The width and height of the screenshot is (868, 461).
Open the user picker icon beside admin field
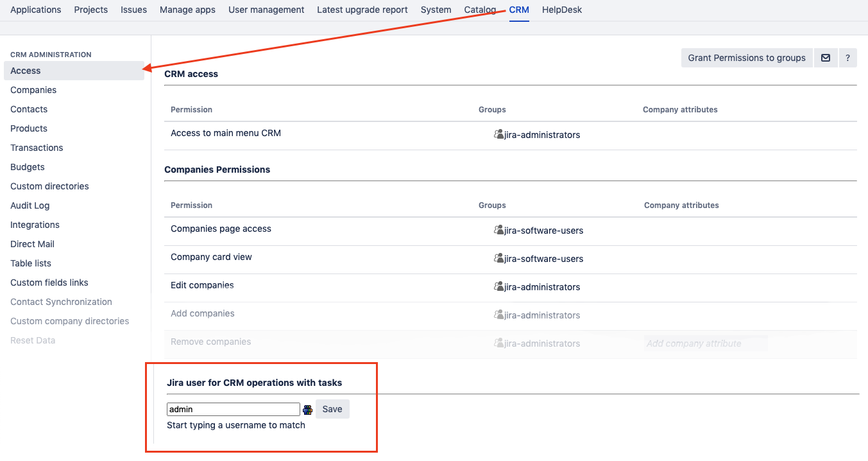[307, 410]
